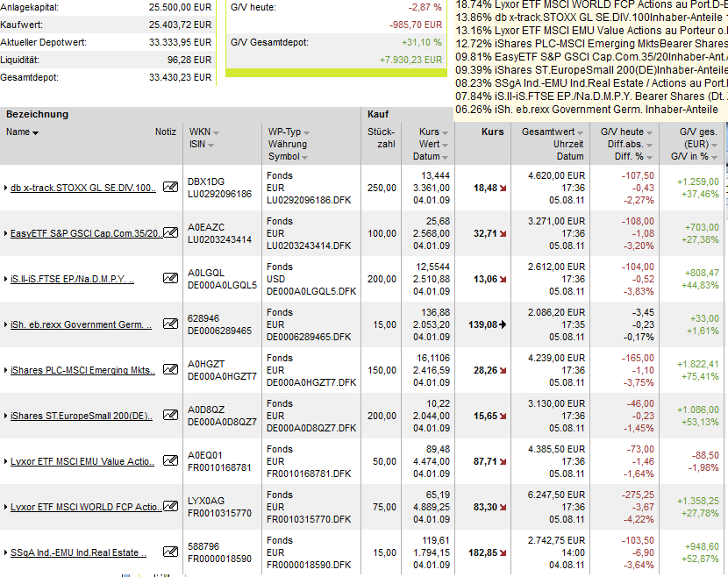Expand row triangle for SSgA Ind.-EMU

(5, 552)
